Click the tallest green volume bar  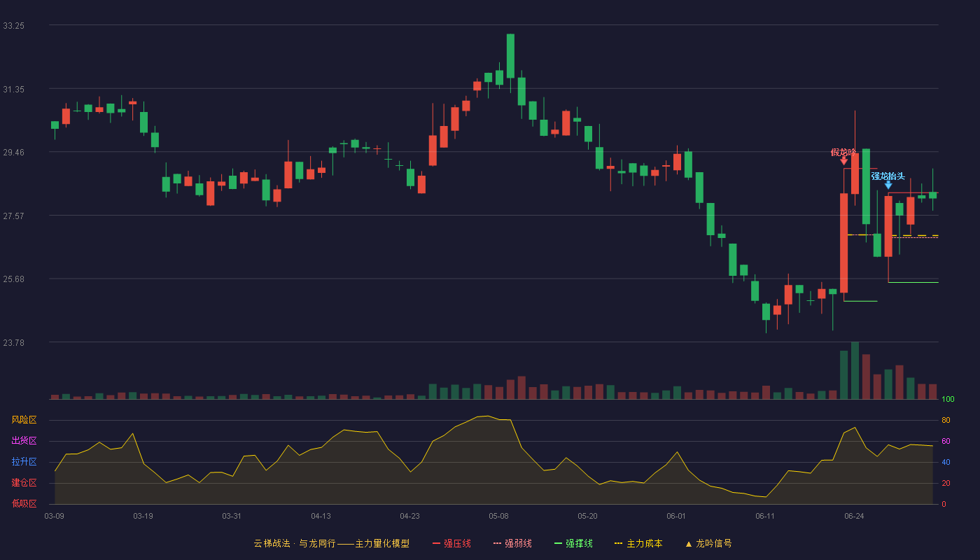855,370
